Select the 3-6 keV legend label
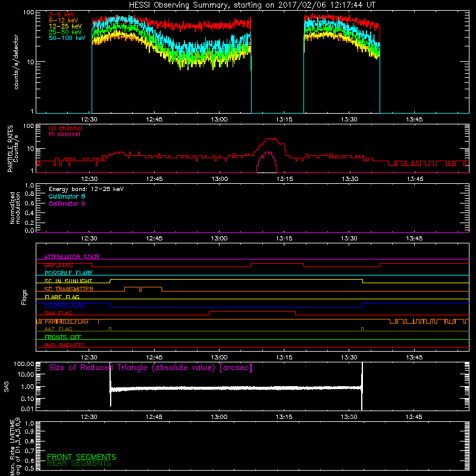476x476 pixels. (62, 14)
